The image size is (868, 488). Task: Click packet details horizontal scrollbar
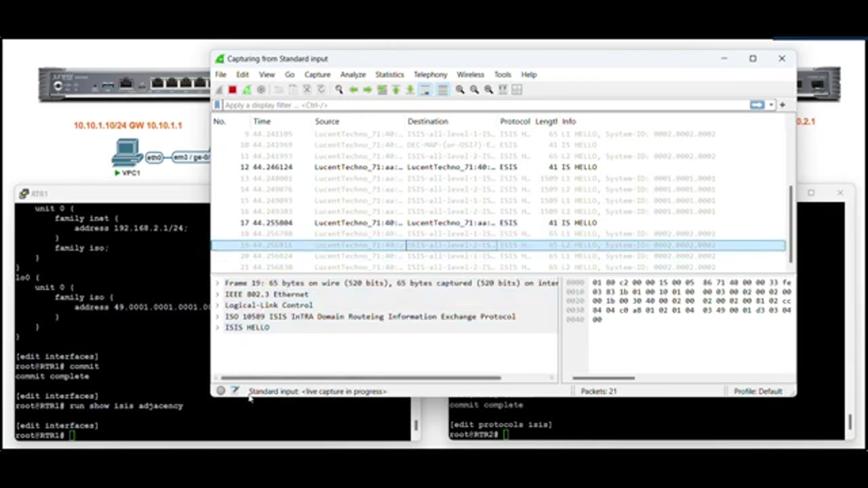click(361, 378)
